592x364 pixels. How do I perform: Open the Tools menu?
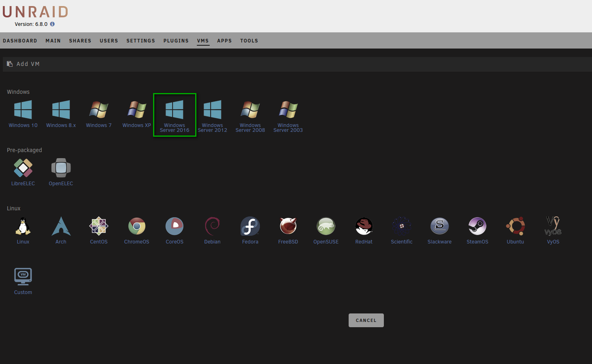(249, 41)
